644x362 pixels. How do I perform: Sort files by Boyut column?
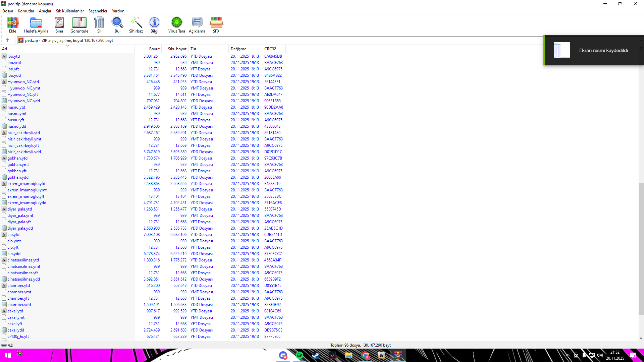point(154,49)
